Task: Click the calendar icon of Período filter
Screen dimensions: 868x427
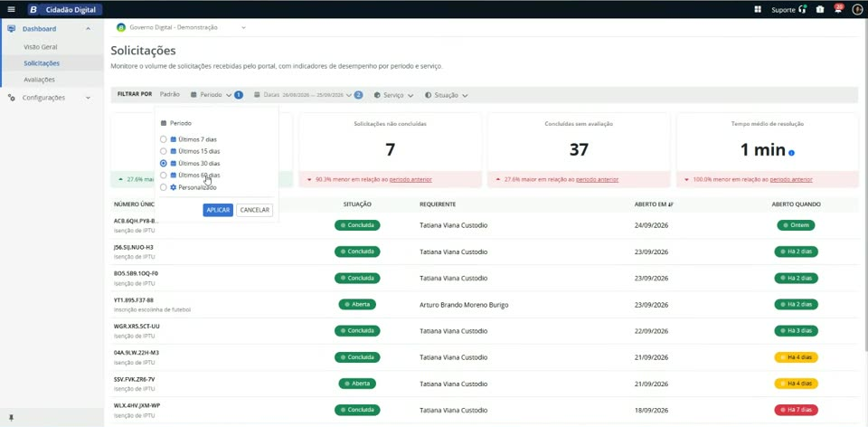Action: 193,95
